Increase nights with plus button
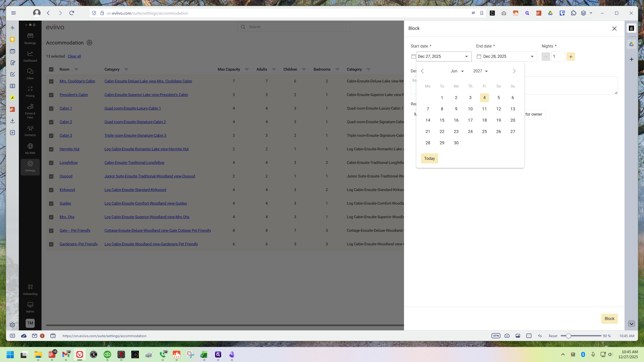644x362 pixels. (x=571, y=57)
